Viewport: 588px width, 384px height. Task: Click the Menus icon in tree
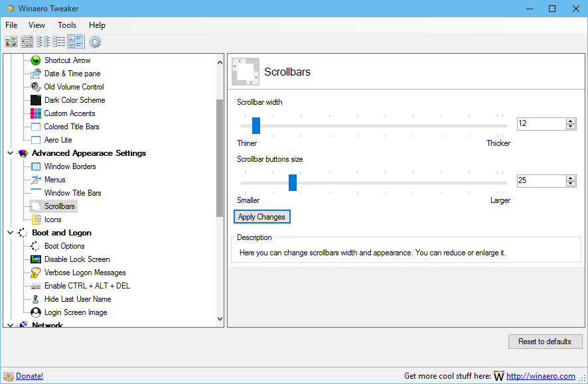[36, 180]
